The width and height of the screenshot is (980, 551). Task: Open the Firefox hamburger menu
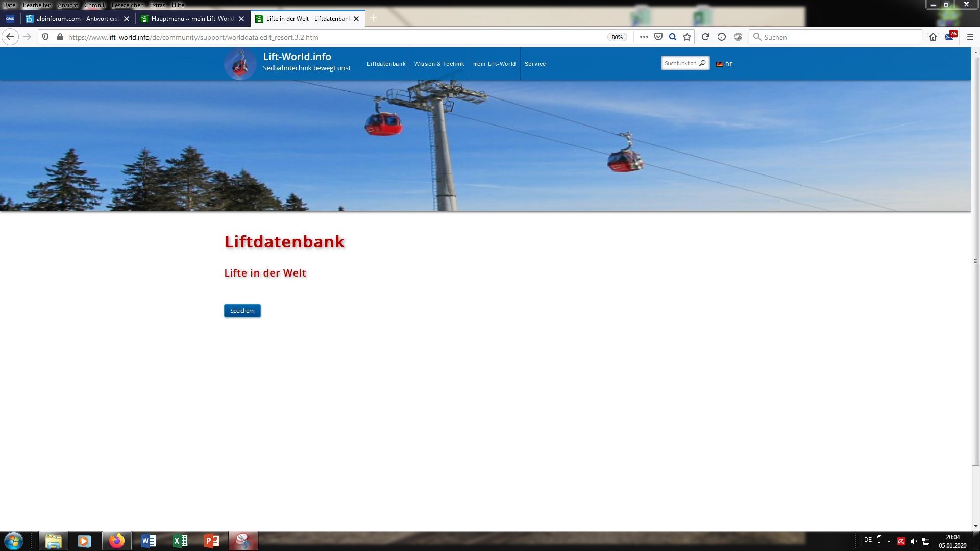pos(969,37)
